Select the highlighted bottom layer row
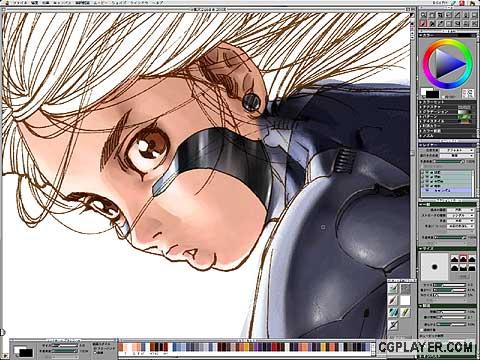Image resolution: width=480 pixels, height=360 pixels. coord(447,190)
